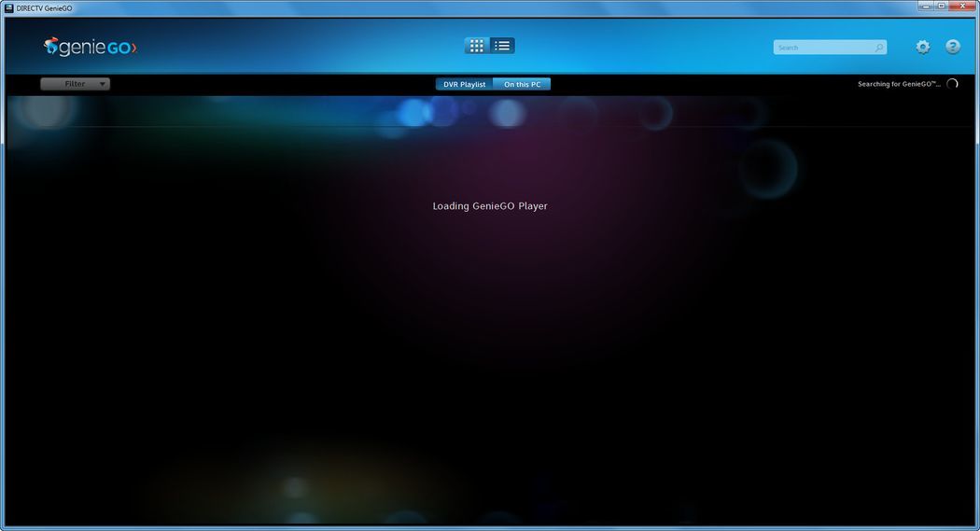The image size is (980, 531).
Task: Click the GenieGO logo
Action: (x=90, y=47)
